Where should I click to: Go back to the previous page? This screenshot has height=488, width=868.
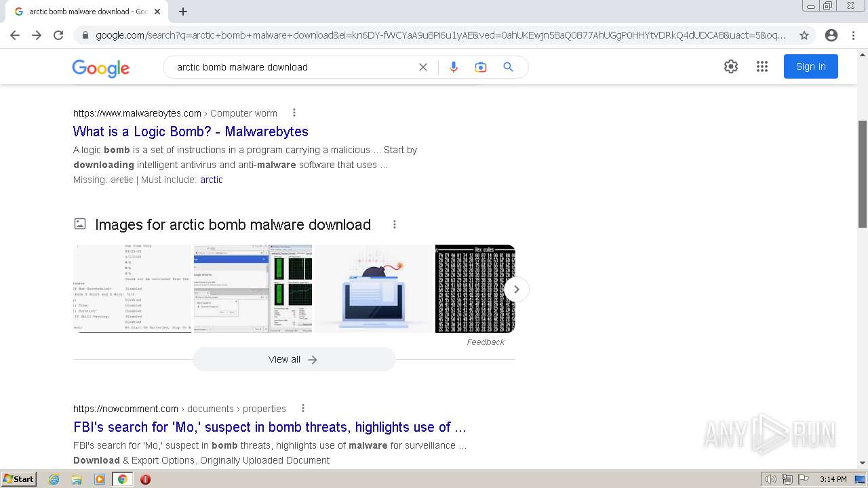(x=15, y=35)
